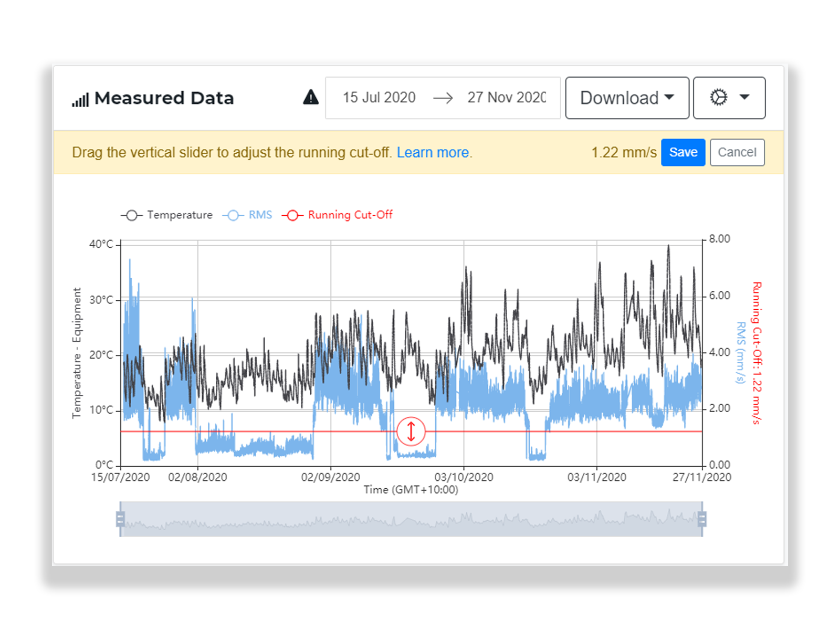The image size is (840, 630).
Task: Click the warning triangle icon
Action: coord(311,98)
